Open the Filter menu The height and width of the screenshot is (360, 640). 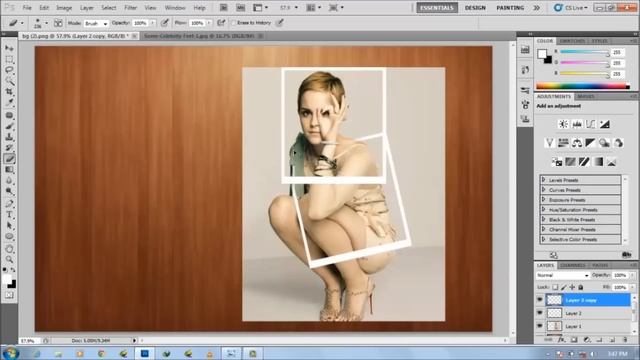[x=130, y=8]
